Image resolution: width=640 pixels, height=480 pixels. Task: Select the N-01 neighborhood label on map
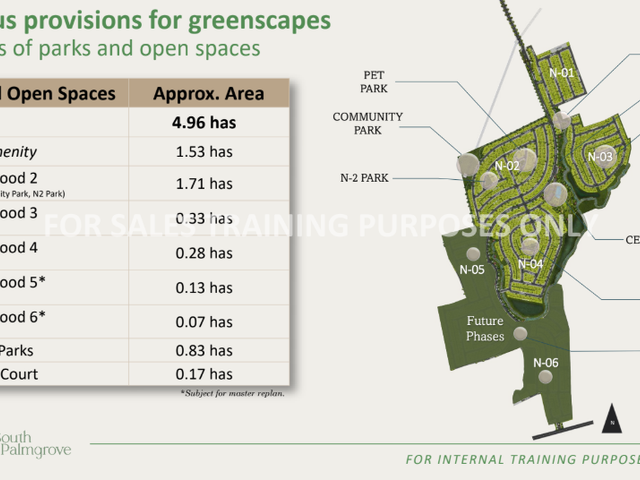point(562,73)
